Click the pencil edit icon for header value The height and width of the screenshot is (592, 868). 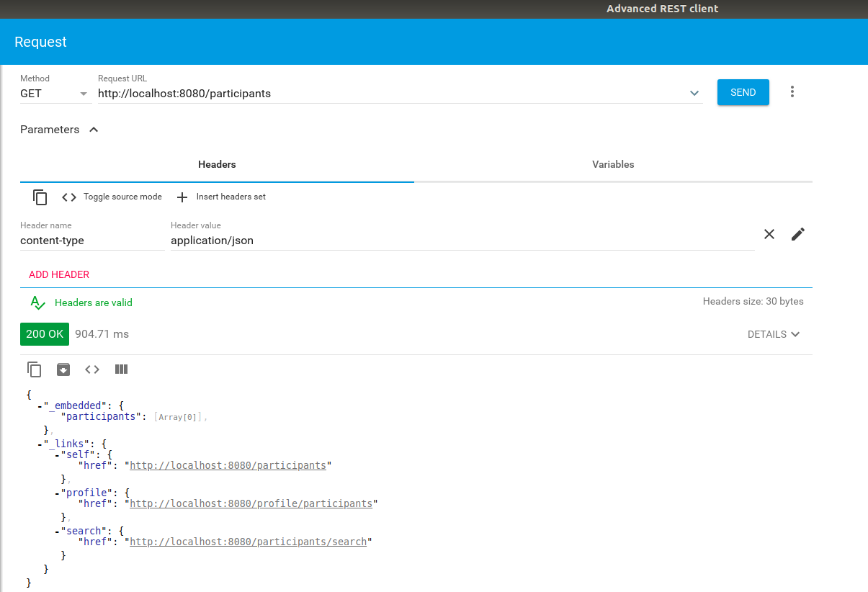tap(797, 234)
